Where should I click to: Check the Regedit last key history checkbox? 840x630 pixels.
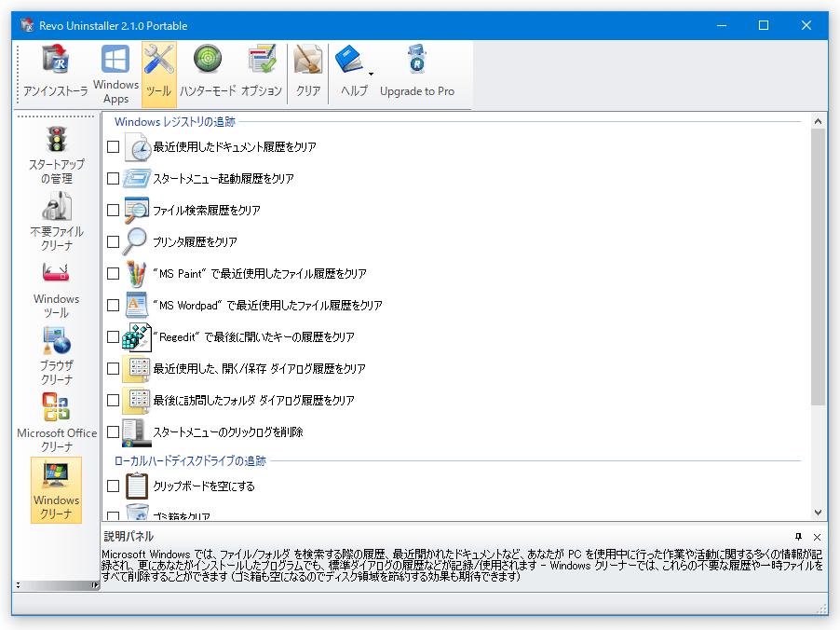click(113, 336)
